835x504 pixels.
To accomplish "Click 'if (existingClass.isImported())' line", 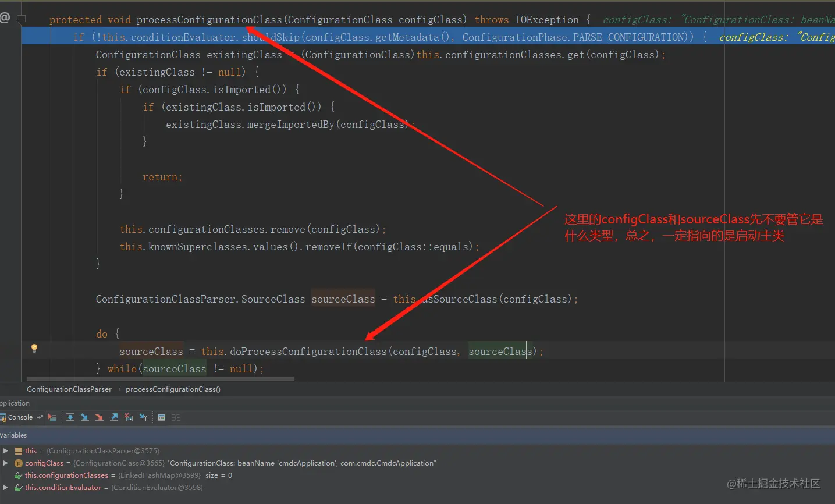I will 233,107.
